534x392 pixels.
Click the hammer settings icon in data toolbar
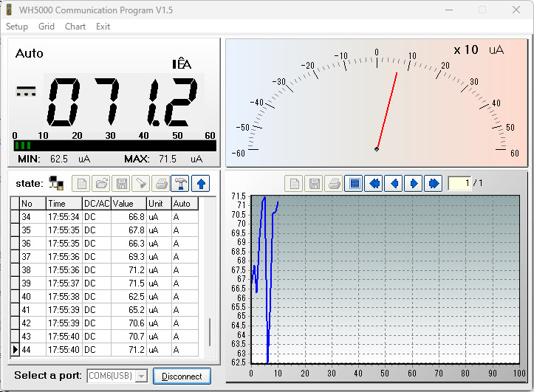[180, 183]
